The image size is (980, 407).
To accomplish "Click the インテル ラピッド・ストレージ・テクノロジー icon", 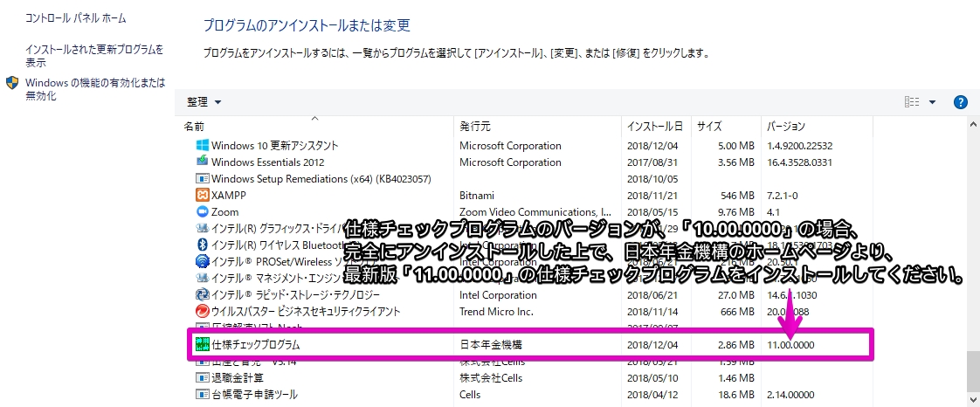I will (x=202, y=294).
